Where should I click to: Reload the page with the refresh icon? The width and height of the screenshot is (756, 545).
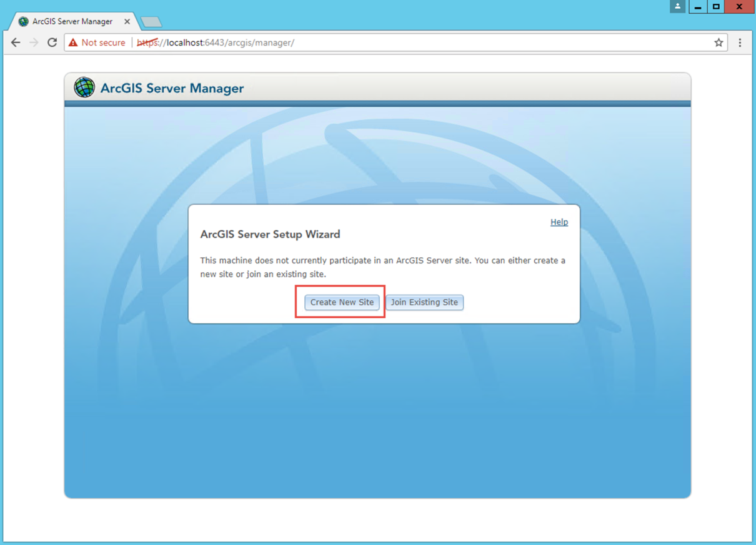52,42
